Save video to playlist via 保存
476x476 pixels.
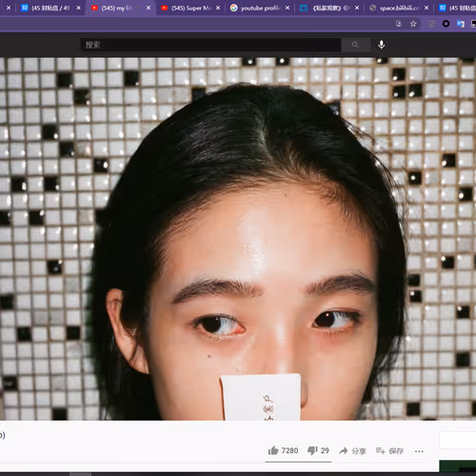coord(389,450)
